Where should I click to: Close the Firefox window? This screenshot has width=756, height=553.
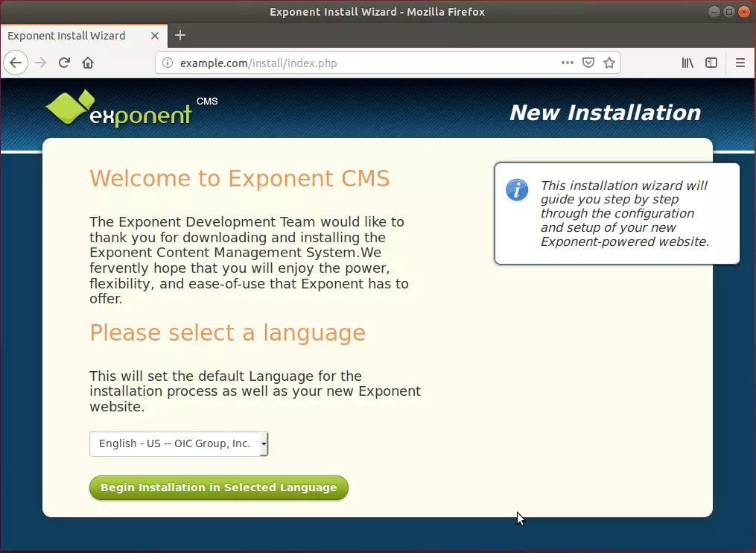coord(744,12)
